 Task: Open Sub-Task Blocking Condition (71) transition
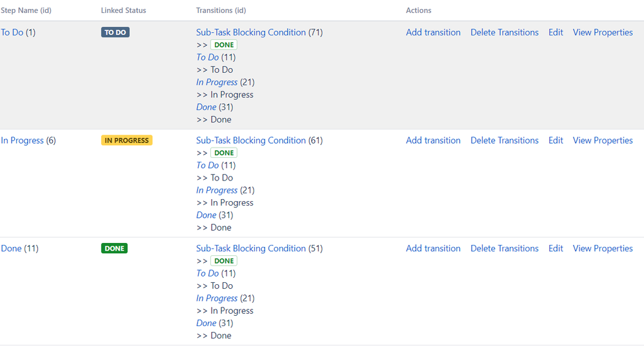tap(251, 32)
